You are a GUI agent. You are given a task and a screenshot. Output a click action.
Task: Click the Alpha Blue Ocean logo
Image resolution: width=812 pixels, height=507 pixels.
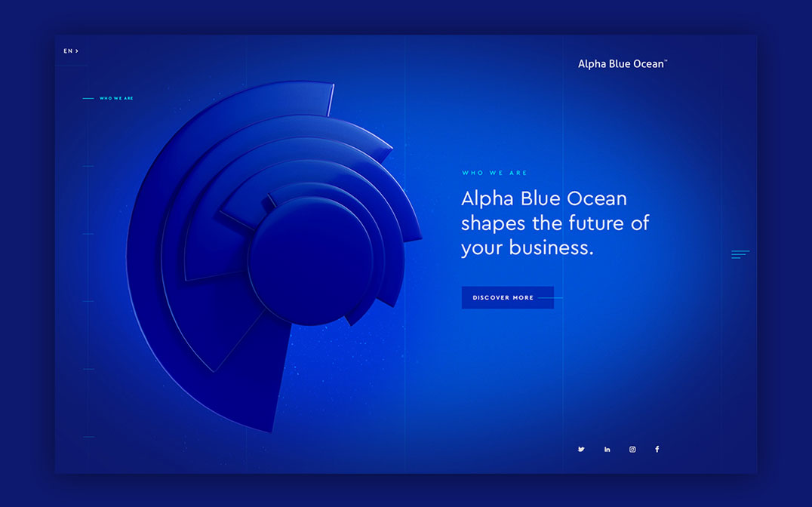621,63
